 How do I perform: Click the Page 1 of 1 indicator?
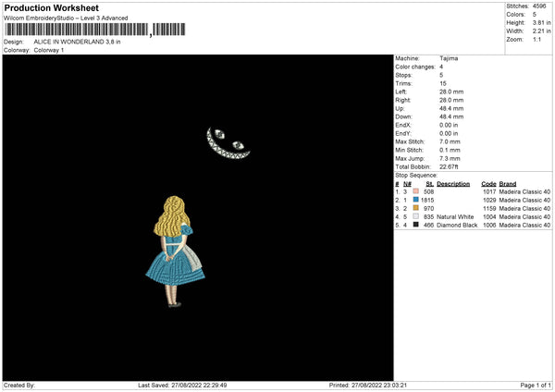(x=536, y=385)
